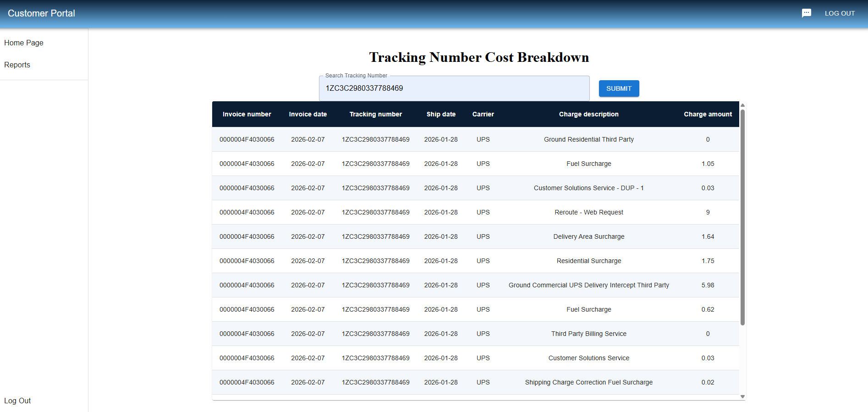This screenshot has width=868, height=412.
Task: Click the Charge amount column header
Action: (708, 114)
